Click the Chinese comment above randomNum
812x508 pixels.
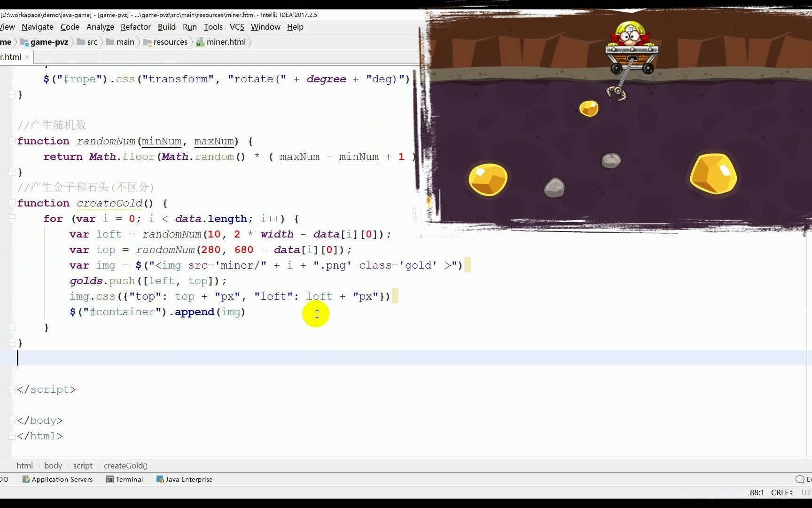point(52,125)
